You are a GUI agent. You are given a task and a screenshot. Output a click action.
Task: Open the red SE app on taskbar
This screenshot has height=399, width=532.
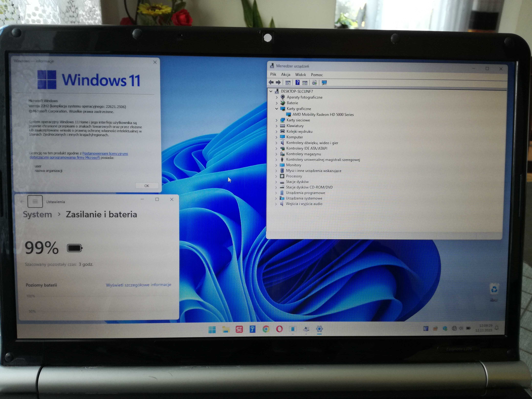coord(239,329)
